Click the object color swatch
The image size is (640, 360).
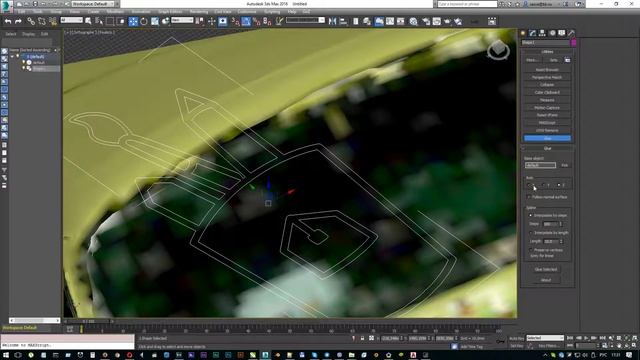(x=573, y=42)
